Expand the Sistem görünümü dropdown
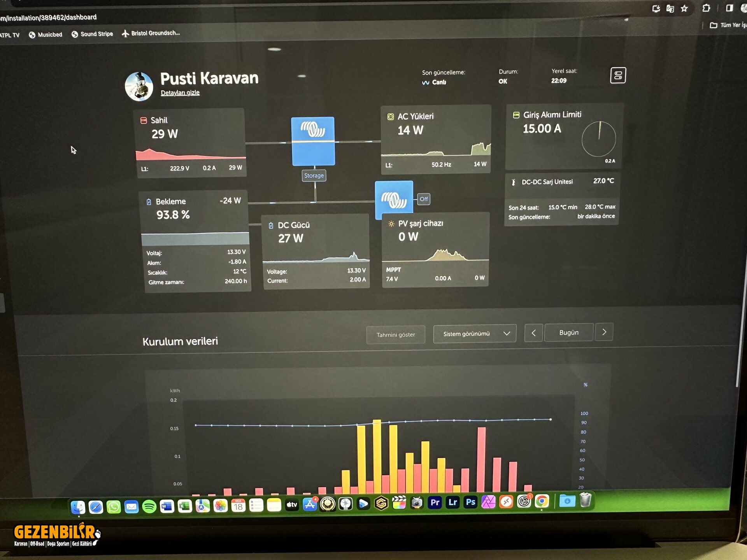The width and height of the screenshot is (747, 560). [x=474, y=334]
